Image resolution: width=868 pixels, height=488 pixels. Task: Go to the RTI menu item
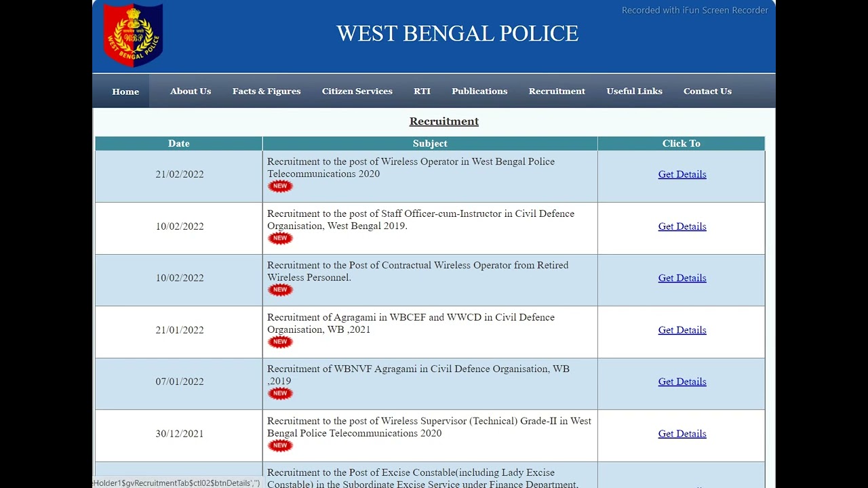pyautogui.click(x=422, y=91)
